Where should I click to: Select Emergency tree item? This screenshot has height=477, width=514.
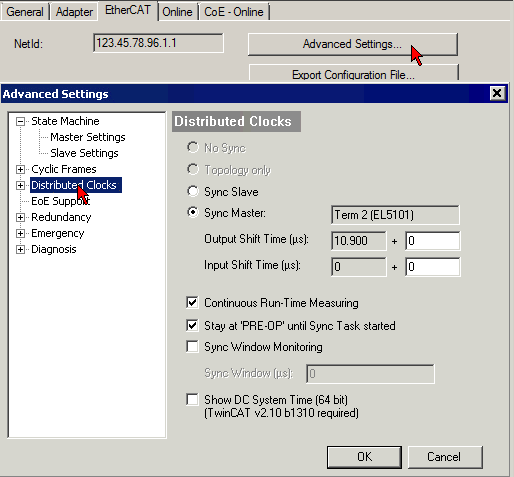pos(58,233)
